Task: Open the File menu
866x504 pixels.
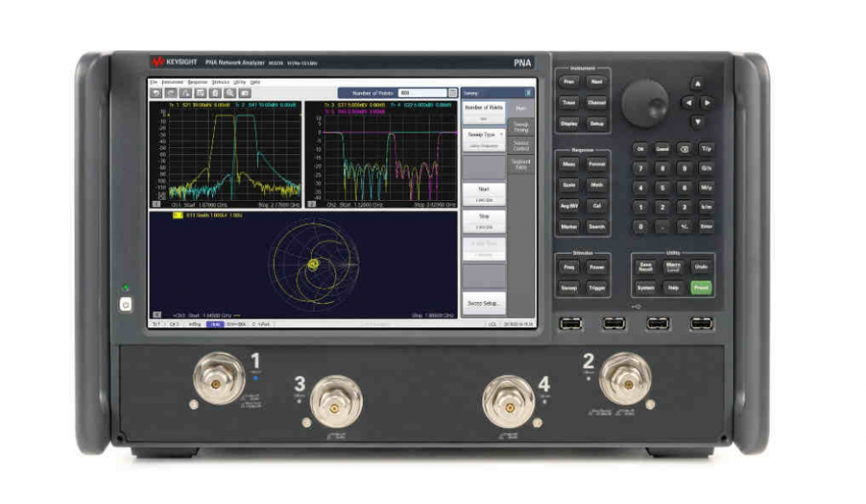Action: click(x=153, y=82)
